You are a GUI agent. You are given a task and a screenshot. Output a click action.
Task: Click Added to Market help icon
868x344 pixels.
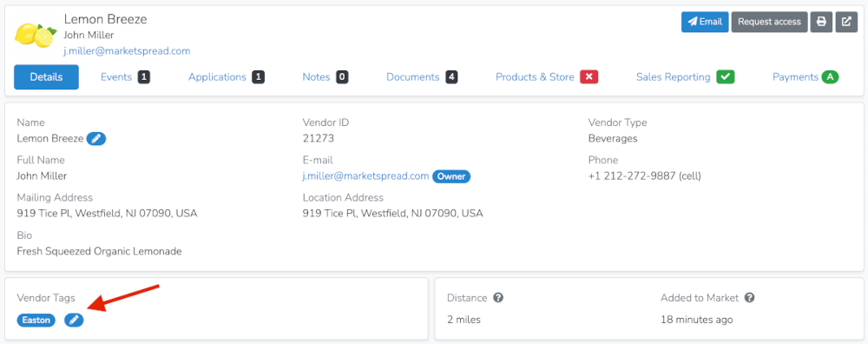(750, 298)
